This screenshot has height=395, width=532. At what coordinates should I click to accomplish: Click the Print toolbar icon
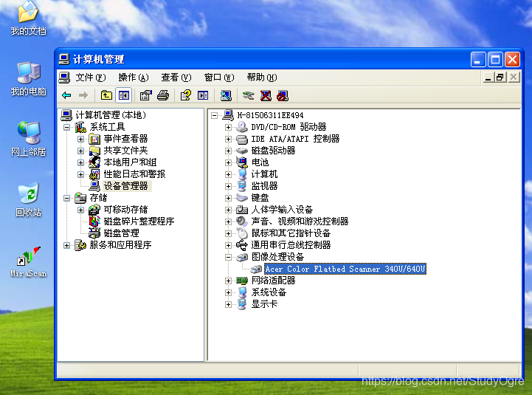pos(163,95)
